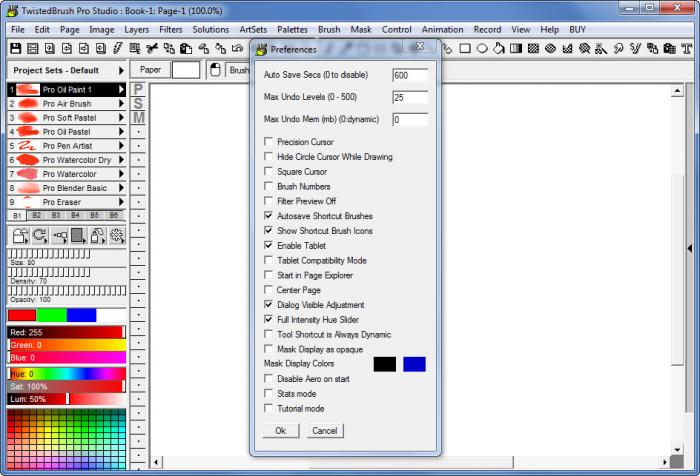Viewport: 700px width, 476px height.
Task: Click the BUY menu link
Action: [577, 29]
